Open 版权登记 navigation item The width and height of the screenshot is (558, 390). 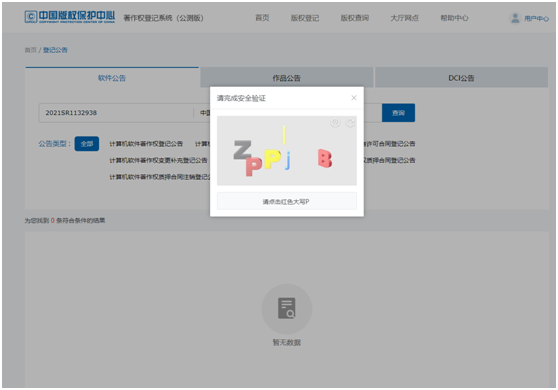(305, 18)
